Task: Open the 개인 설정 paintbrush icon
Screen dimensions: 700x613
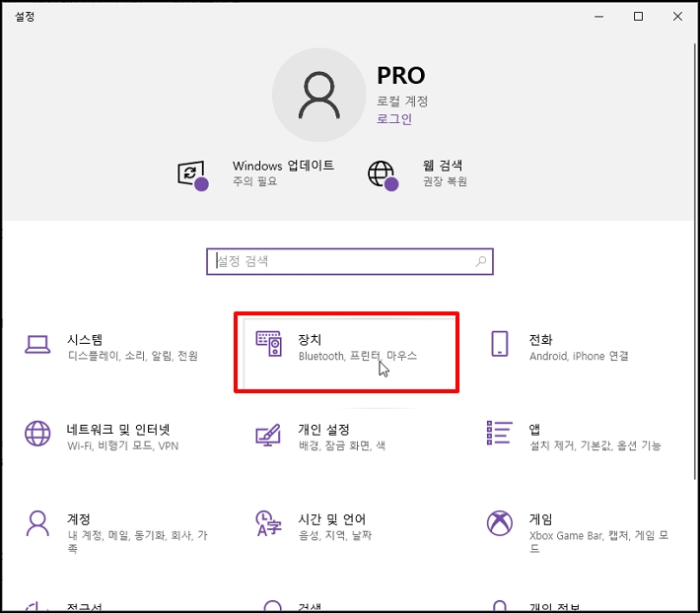Action: coord(268,435)
